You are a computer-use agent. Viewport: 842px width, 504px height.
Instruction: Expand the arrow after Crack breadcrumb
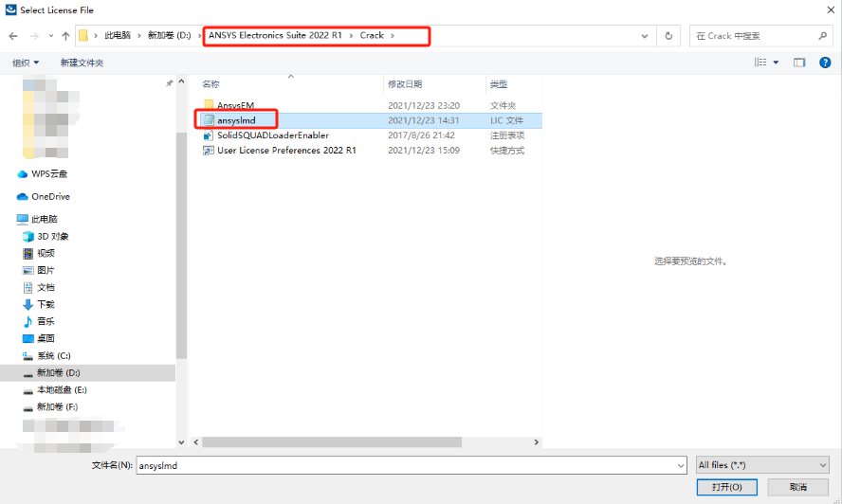click(x=393, y=35)
